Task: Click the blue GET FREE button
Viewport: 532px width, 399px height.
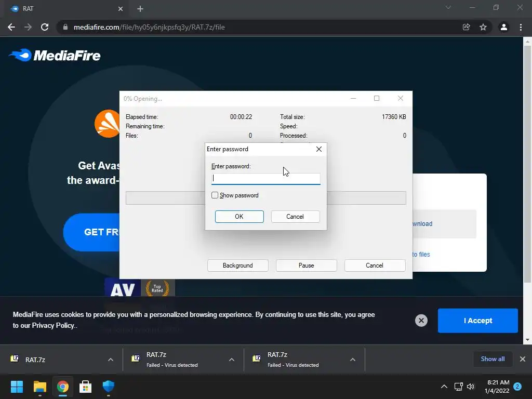Action: pos(91,232)
